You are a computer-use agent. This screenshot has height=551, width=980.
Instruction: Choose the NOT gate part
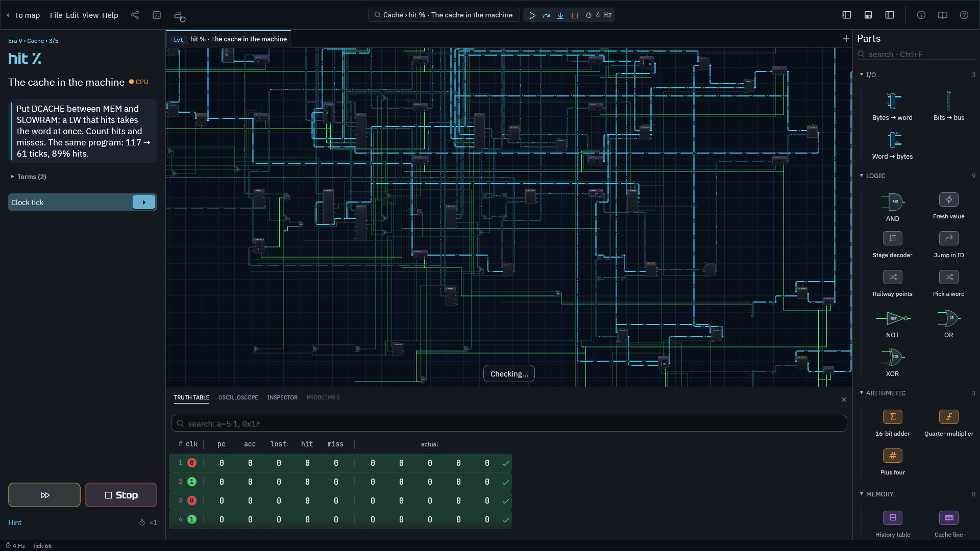pos(892,323)
